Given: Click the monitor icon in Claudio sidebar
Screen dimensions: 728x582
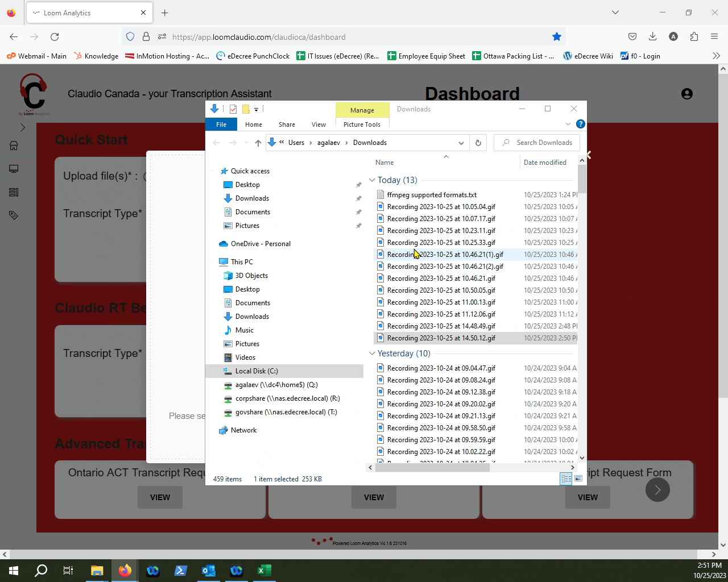Looking at the screenshot, I should click(14, 169).
